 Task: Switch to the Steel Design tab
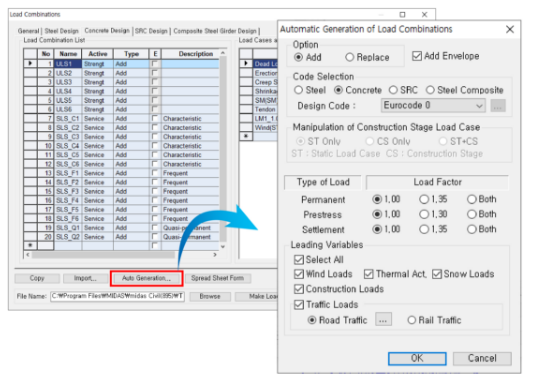61,31
